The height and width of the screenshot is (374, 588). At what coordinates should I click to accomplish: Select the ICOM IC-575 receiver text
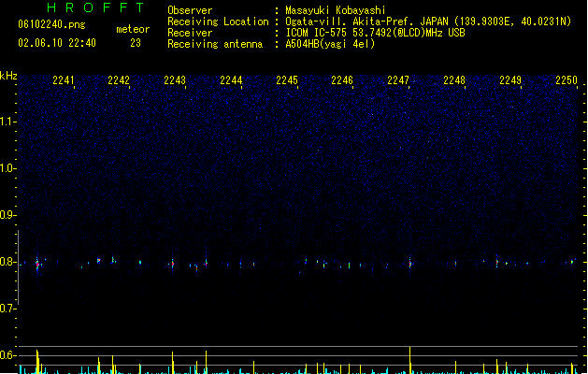click(375, 33)
